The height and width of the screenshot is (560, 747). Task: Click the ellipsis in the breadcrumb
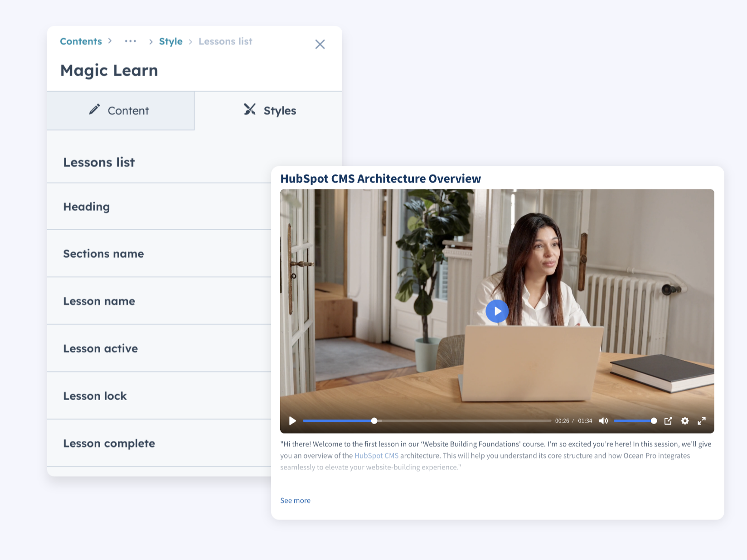131,41
